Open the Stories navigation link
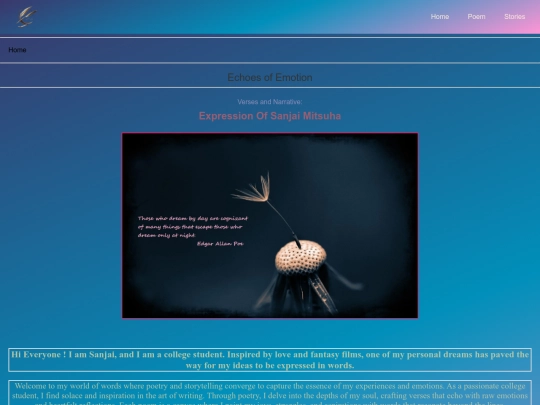 click(515, 17)
